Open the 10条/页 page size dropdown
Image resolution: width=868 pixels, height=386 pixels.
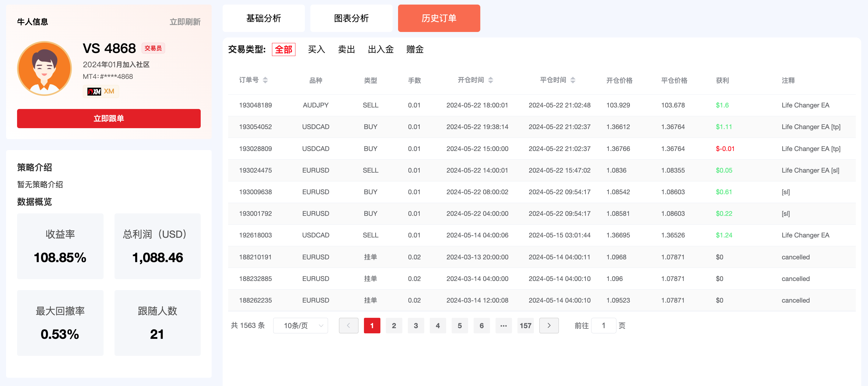[300, 325]
